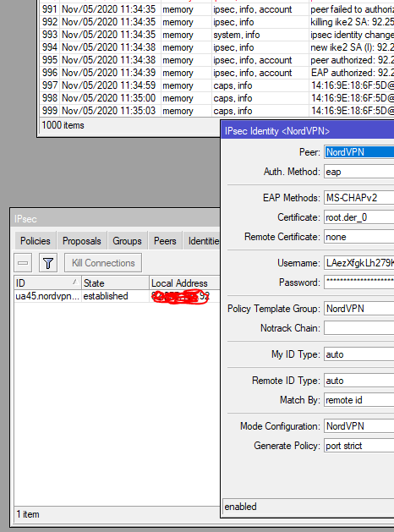This screenshot has height=532, width=394.
Task: Click the EAP Methods field MS-CHAPv2
Action: (x=359, y=198)
